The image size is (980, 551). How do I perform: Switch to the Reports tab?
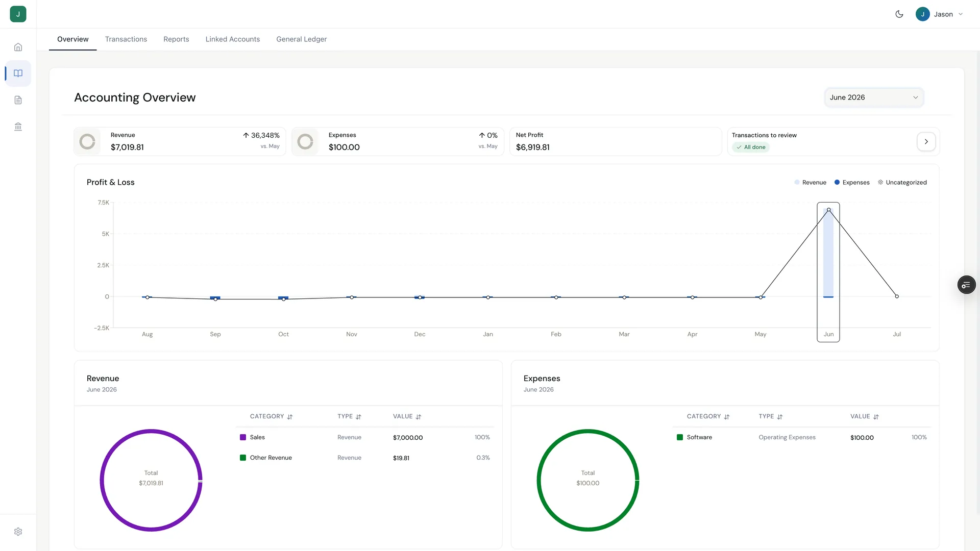[176, 39]
